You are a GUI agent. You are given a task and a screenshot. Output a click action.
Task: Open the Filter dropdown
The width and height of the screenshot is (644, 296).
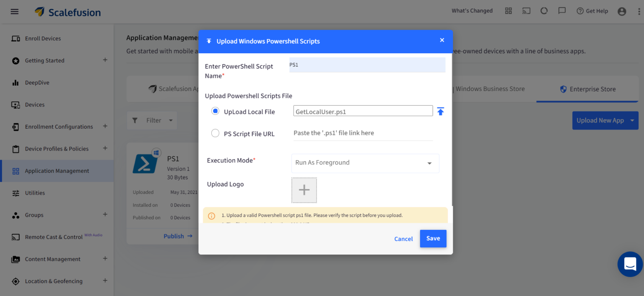point(152,120)
